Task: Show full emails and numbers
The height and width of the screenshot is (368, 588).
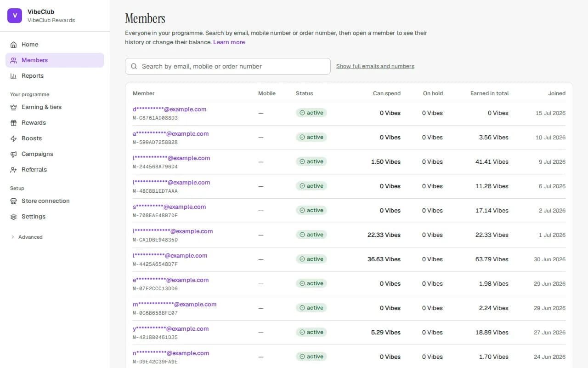Action: pyautogui.click(x=375, y=66)
